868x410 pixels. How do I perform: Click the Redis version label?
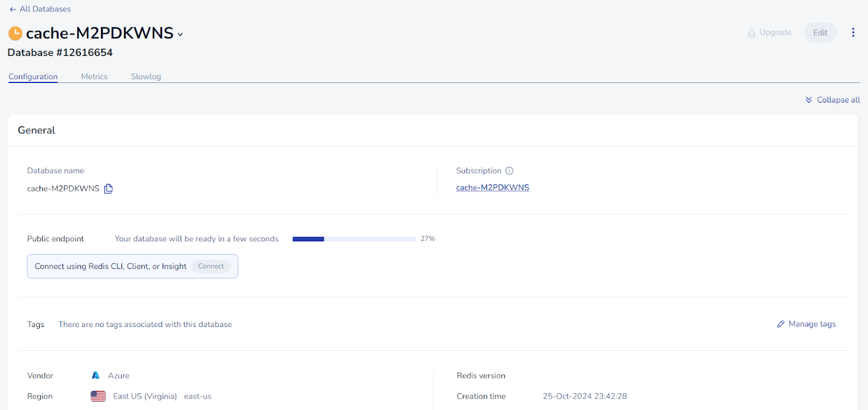point(481,376)
